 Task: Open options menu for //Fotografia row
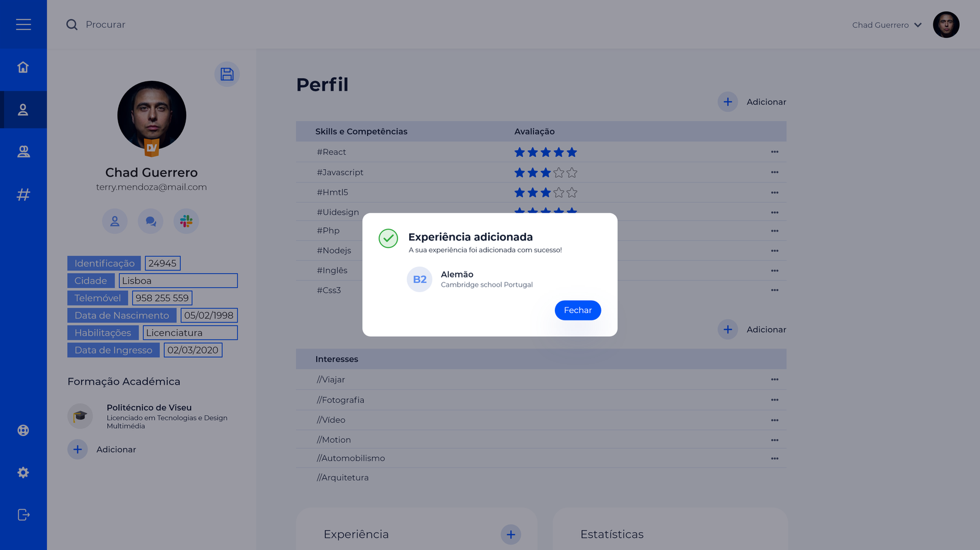point(774,400)
